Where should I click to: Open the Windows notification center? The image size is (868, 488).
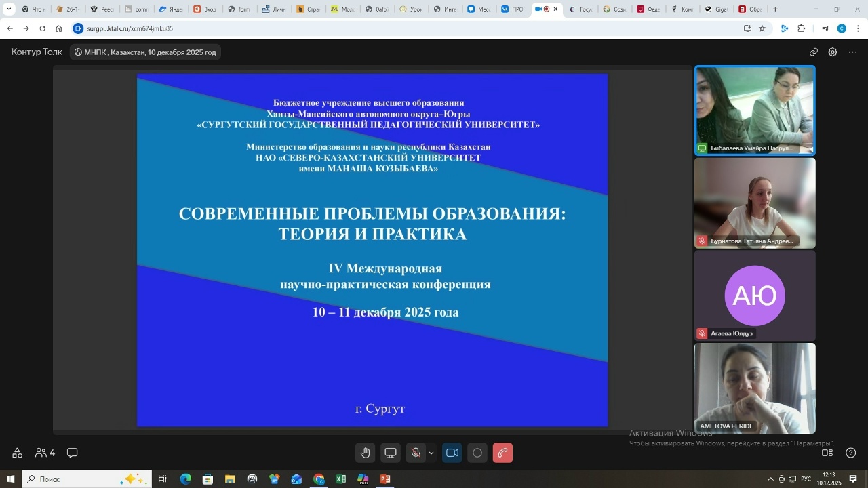click(x=853, y=479)
